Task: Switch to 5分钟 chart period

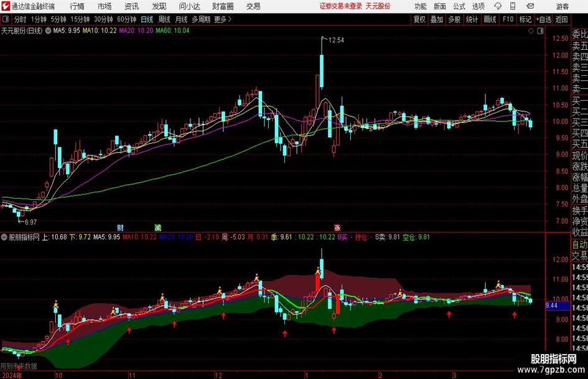Action: click(58, 19)
